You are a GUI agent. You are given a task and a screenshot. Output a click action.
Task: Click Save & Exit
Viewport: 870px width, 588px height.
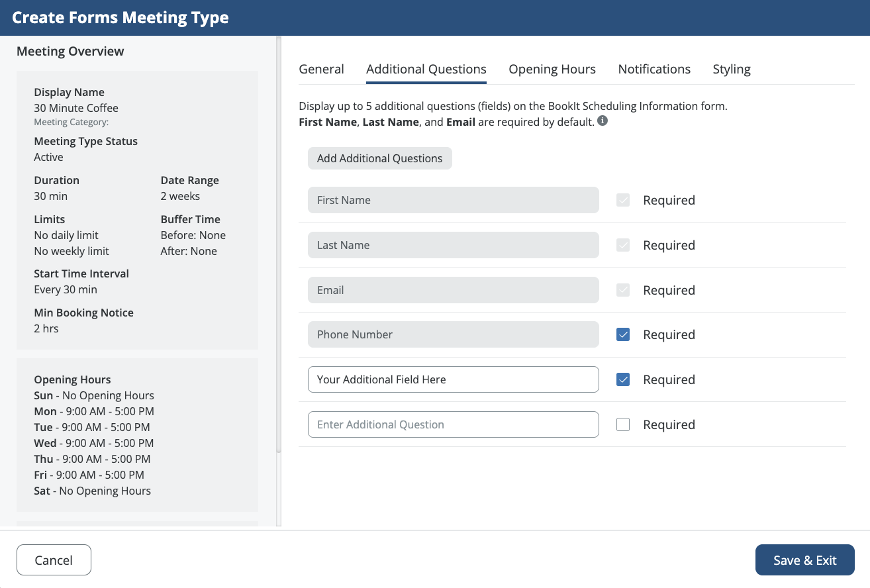coord(804,560)
